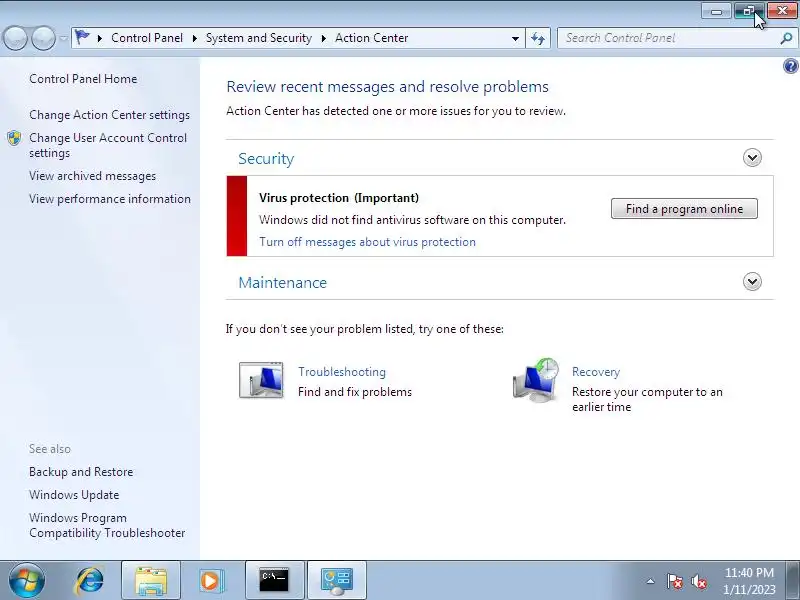Show hidden tray icons arrow
Viewport: 800px width, 600px height.
point(651,581)
